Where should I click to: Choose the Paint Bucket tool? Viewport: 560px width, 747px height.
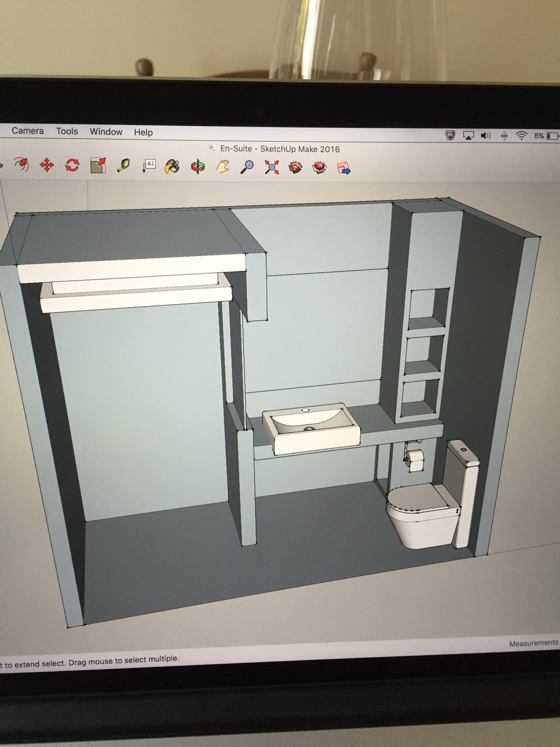[x=172, y=166]
